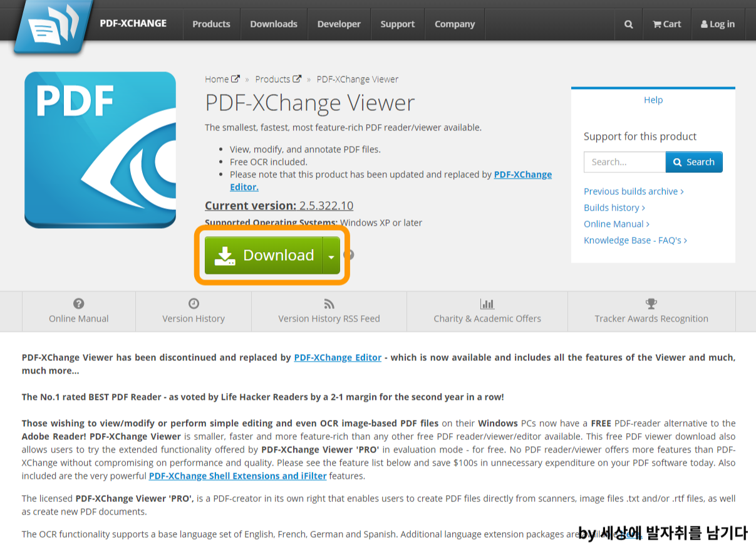The height and width of the screenshot is (549, 756).
Task: Open the Support menu
Action: pyautogui.click(x=397, y=24)
